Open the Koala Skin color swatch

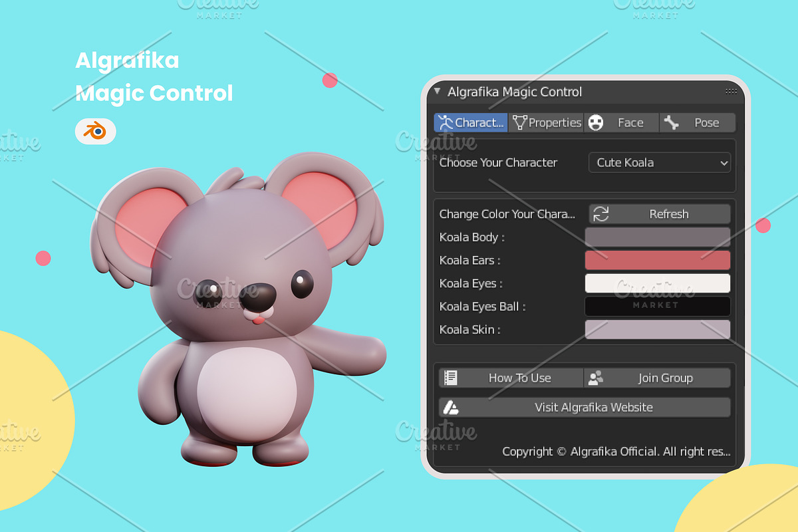[x=658, y=330]
